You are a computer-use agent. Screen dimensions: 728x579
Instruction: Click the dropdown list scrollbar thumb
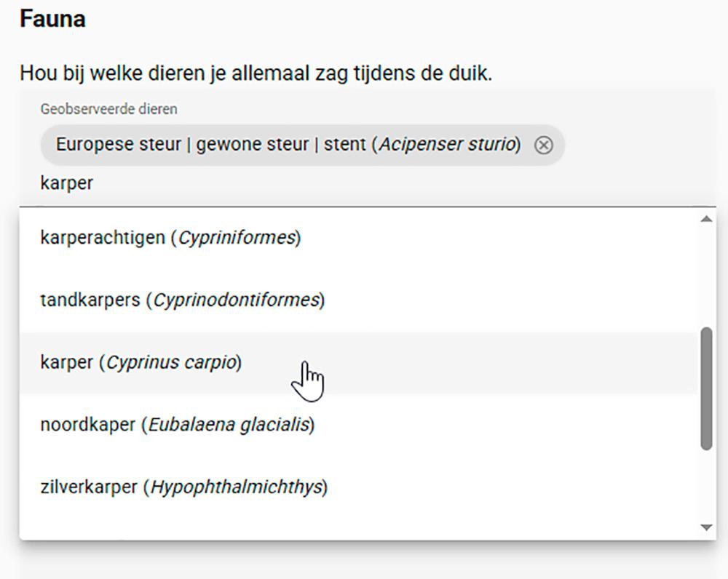coord(705,388)
